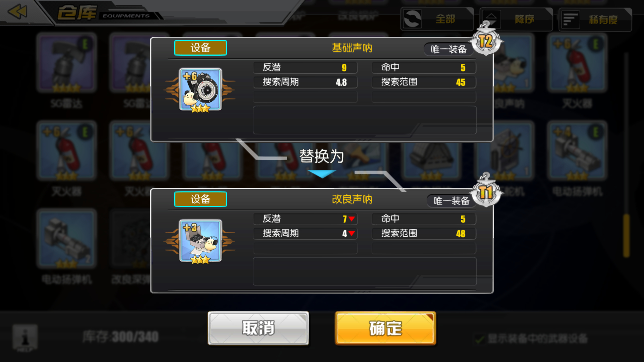This screenshot has height=362, width=644.
Task: Click the 确定 confirm button
Action: [385, 328]
